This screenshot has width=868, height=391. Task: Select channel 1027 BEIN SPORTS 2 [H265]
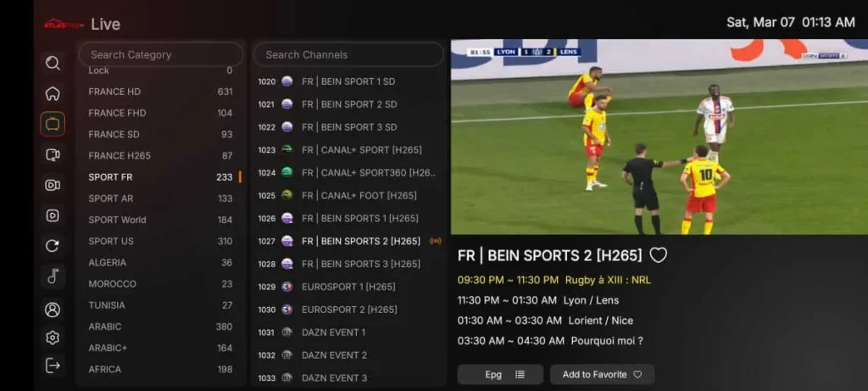[x=348, y=241]
